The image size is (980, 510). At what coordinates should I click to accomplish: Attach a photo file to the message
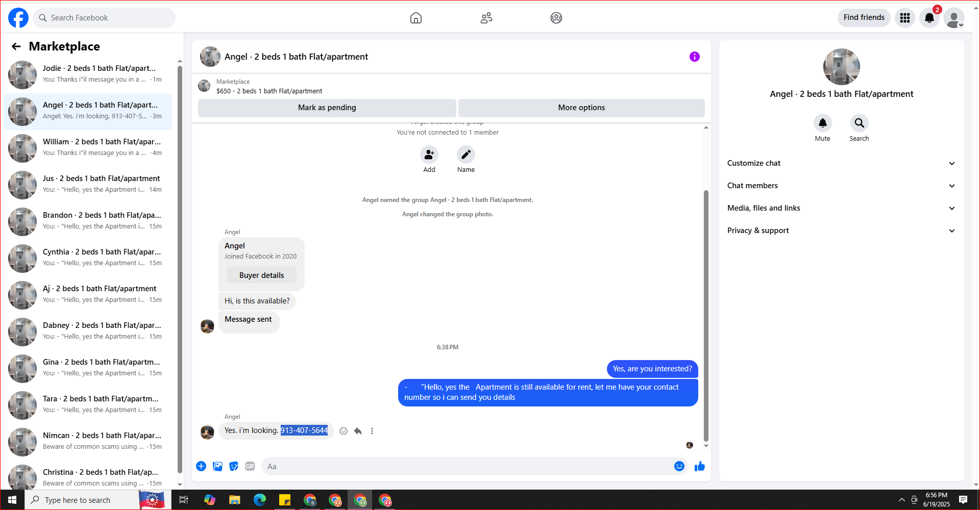[x=217, y=466]
